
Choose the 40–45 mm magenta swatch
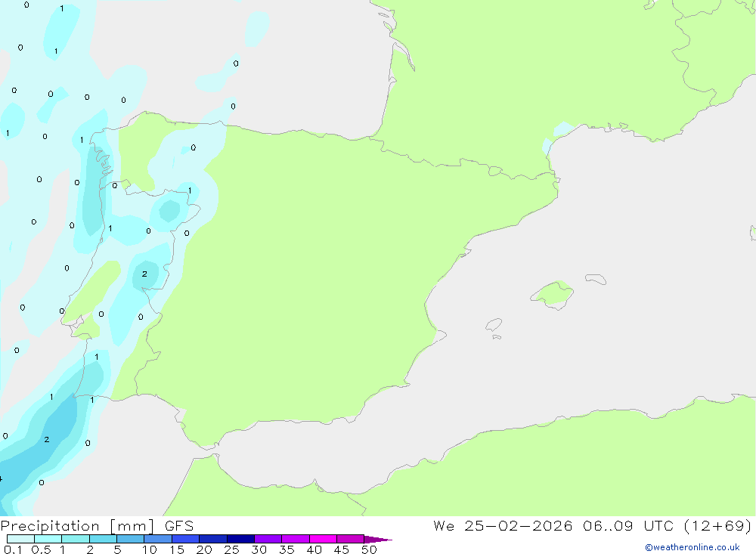coord(323,539)
